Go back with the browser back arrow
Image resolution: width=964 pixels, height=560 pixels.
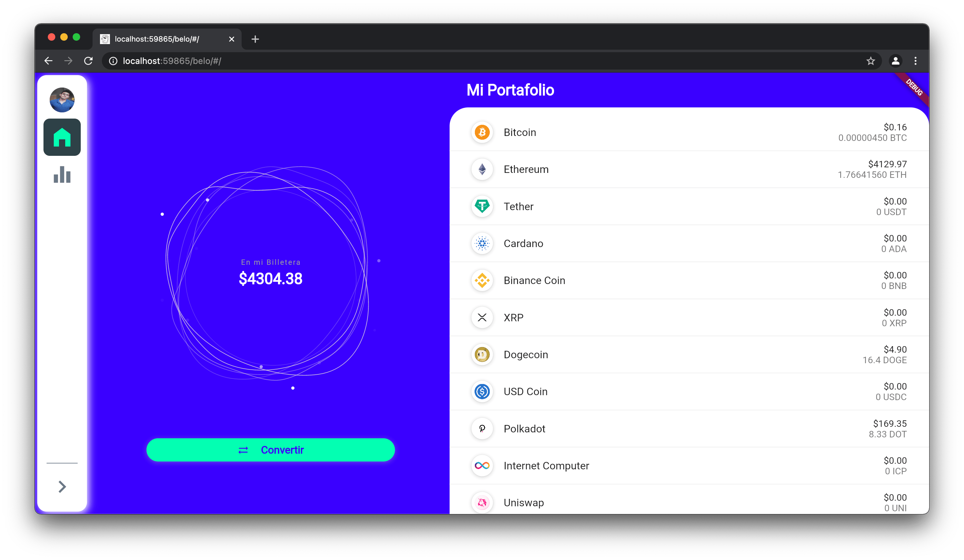pos(48,61)
